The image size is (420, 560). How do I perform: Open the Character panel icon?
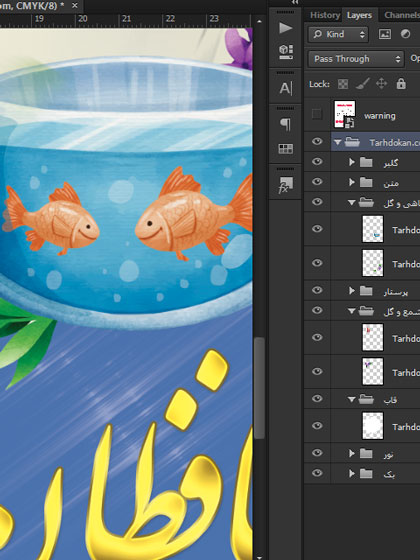coord(286,88)
